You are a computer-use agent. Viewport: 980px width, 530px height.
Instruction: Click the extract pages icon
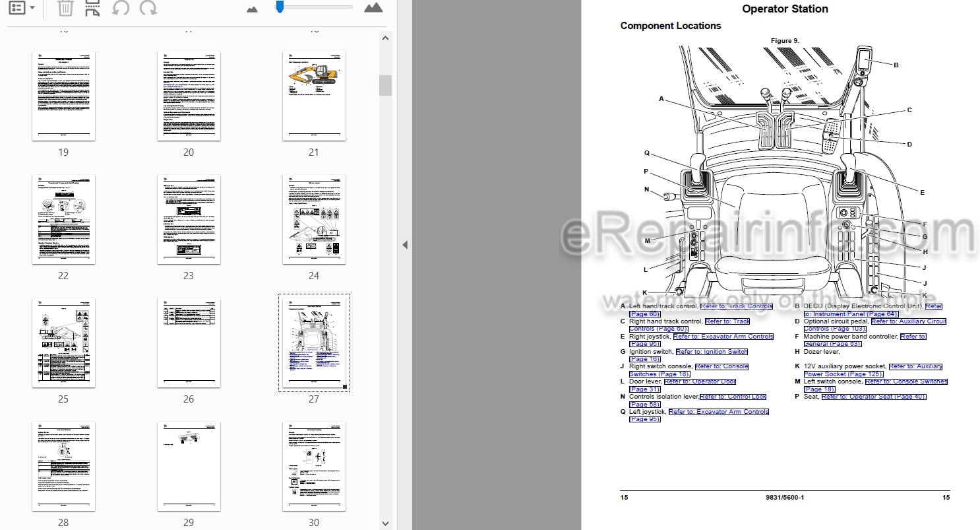[92, 9]
